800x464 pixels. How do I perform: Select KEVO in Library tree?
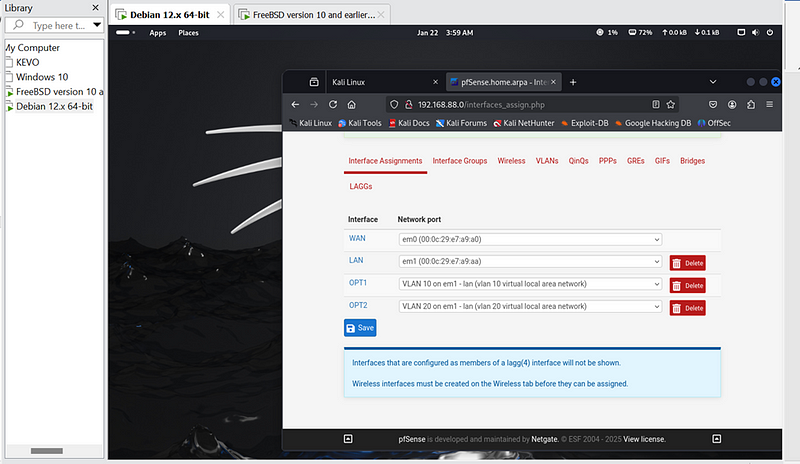click(28, 62)
